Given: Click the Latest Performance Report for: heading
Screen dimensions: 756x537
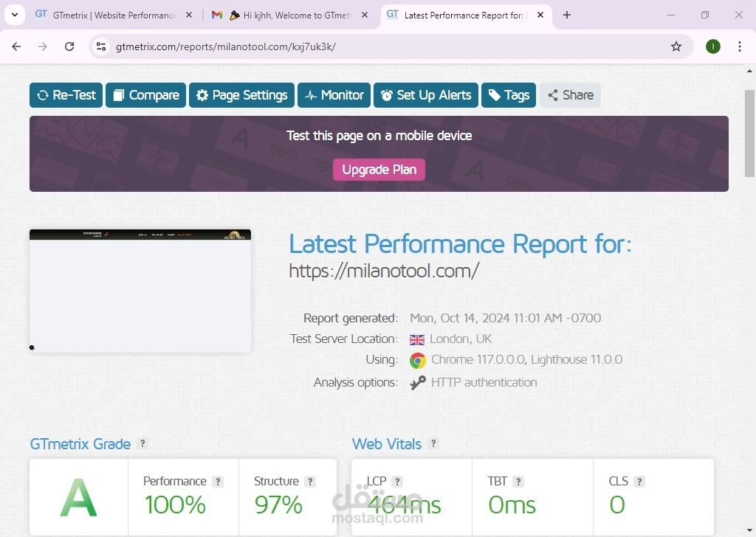Looking at the screenshot, I should pos(460,243).
